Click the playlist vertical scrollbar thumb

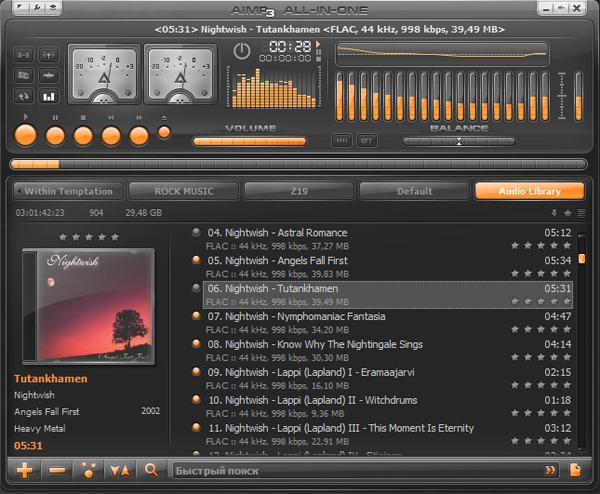[x=582, y=259]
